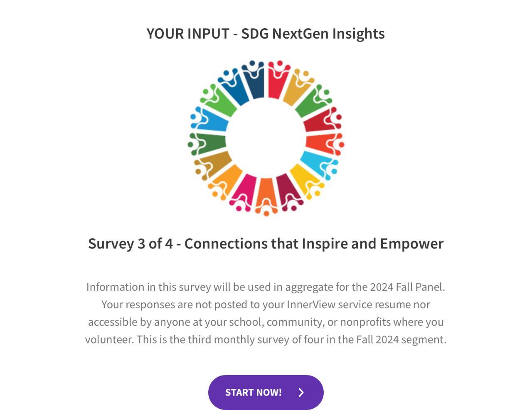Click the medium blue segment left of the navy one
Image resolution: width=532 pixels, height=410 pixels.
236,91
